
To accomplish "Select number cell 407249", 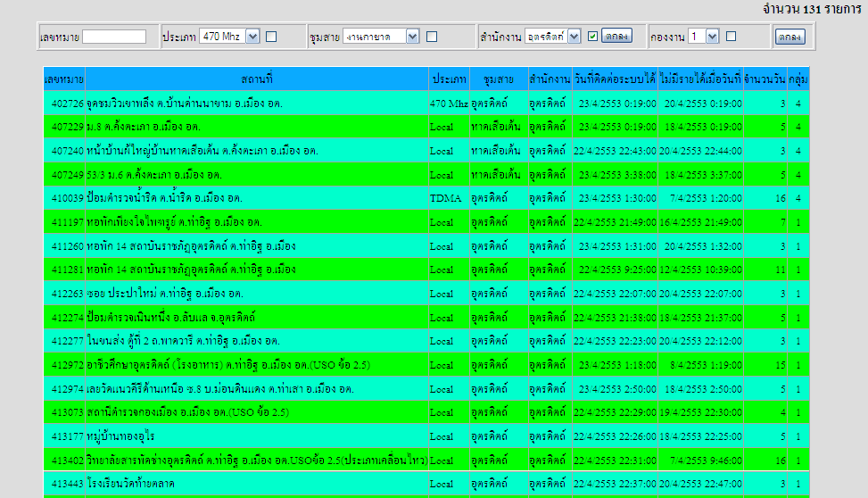I will tap(64, 175).
